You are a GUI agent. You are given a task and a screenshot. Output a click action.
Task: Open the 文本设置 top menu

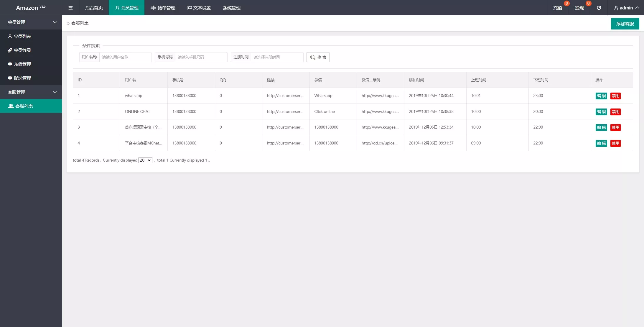click(199, 8)
